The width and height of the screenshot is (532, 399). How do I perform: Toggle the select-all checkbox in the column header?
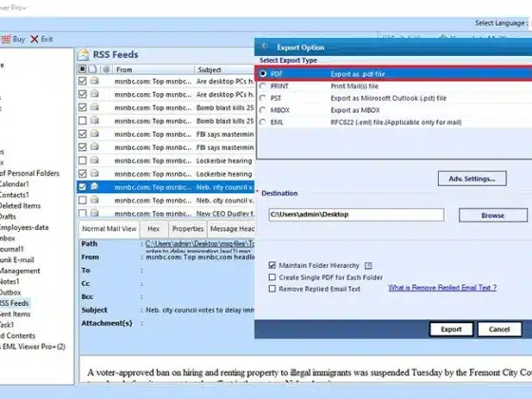pyautogui.click(x=82, y=69)
